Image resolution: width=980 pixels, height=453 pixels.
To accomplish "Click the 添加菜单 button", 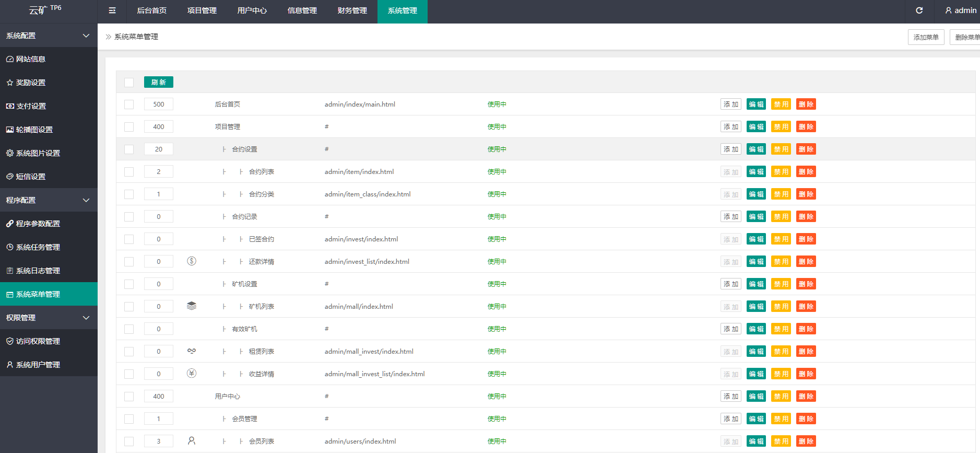I will [x=926, y=37].
